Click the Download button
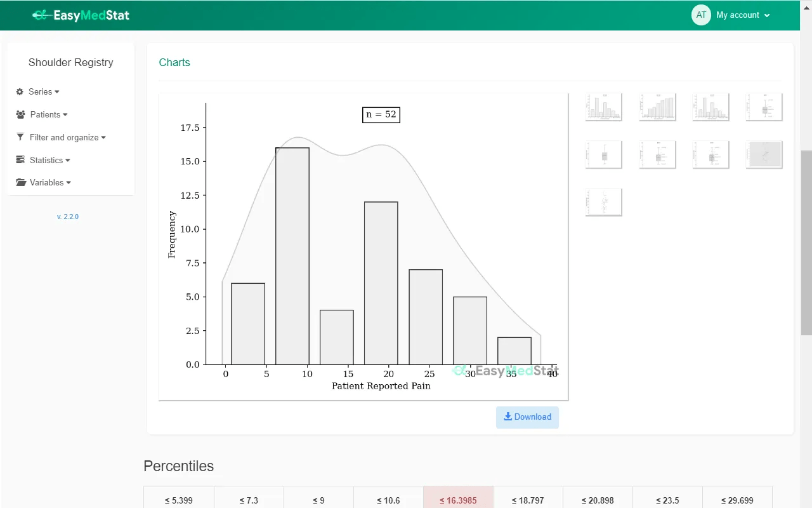This screenshot has width=812, height=508. (x=527, y=417)
